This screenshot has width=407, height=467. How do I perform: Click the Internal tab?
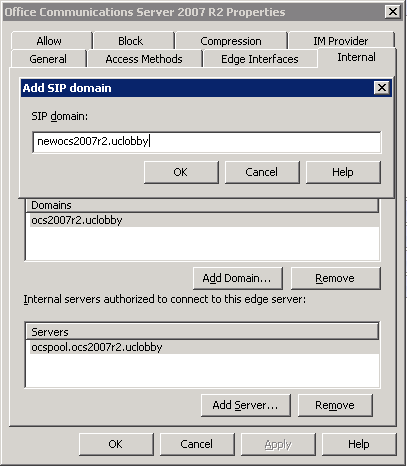coord(357,57)
